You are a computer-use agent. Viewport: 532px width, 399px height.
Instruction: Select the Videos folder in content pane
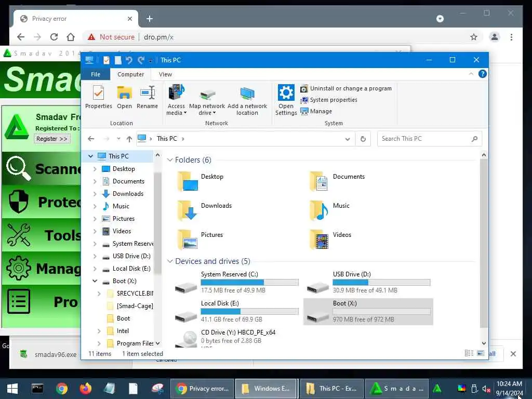(x=330, y=239)
